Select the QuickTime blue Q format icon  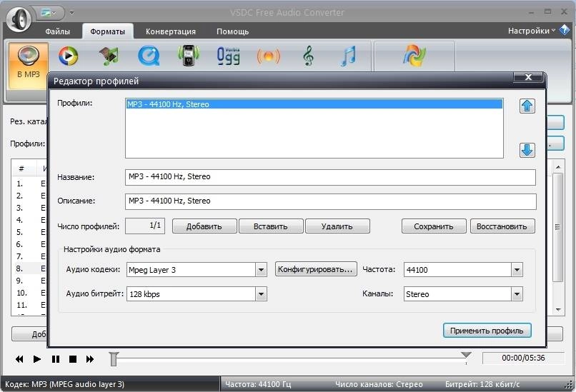(x=149, y=56)
